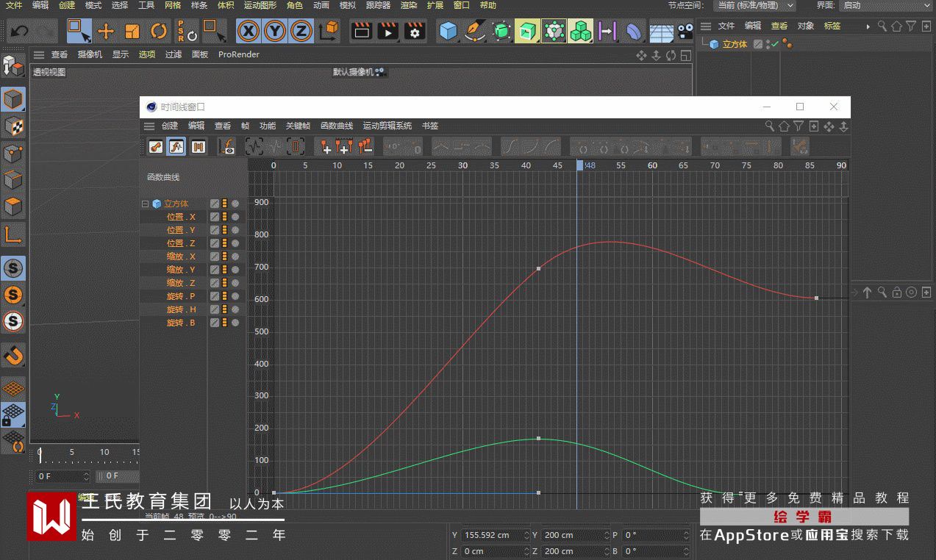The height and width of the screenshot is (560, 936).
Task: Toggle Z axis lock
Action: pos(301,31)
